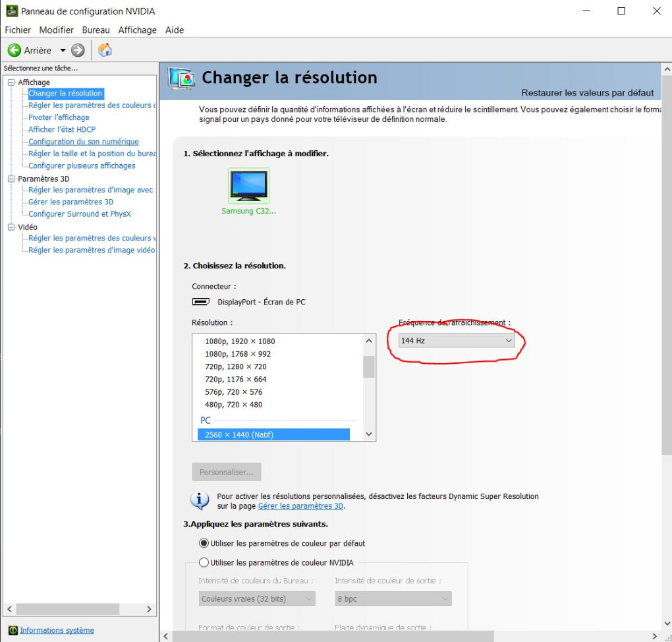Click the resolution list scrollbar thumb
Viewport: 672px width, 642px height.
pos(368,366)
